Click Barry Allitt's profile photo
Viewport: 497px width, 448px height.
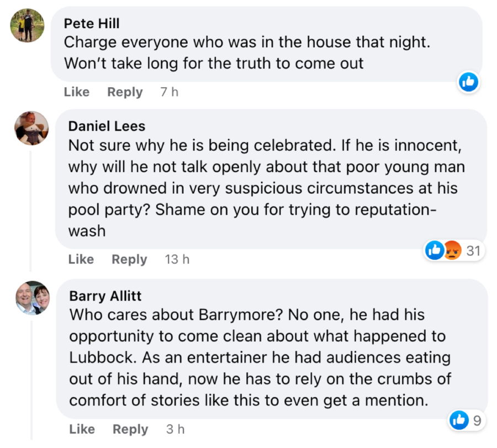tap(33, 298)
